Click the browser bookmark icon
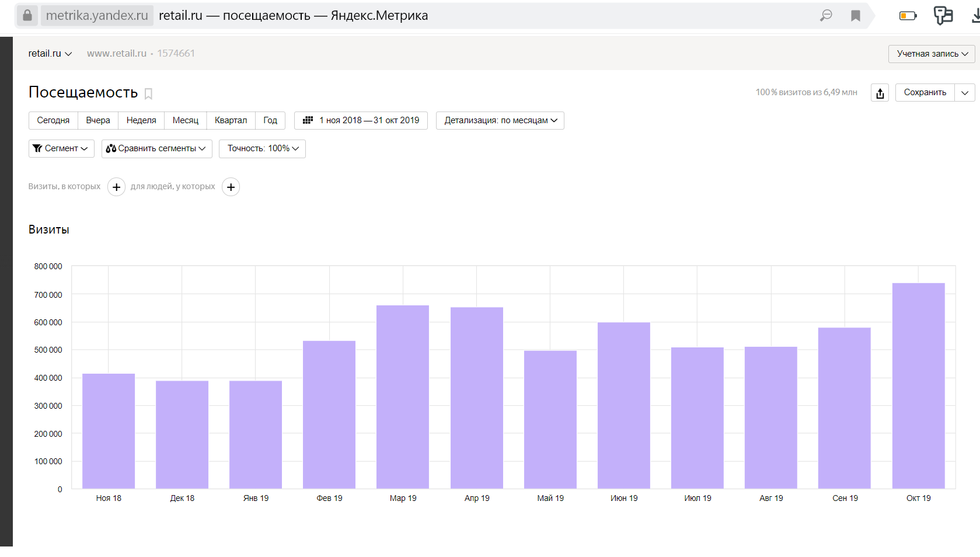The height and width of the screenshot is (557, 980). point(856,16)
